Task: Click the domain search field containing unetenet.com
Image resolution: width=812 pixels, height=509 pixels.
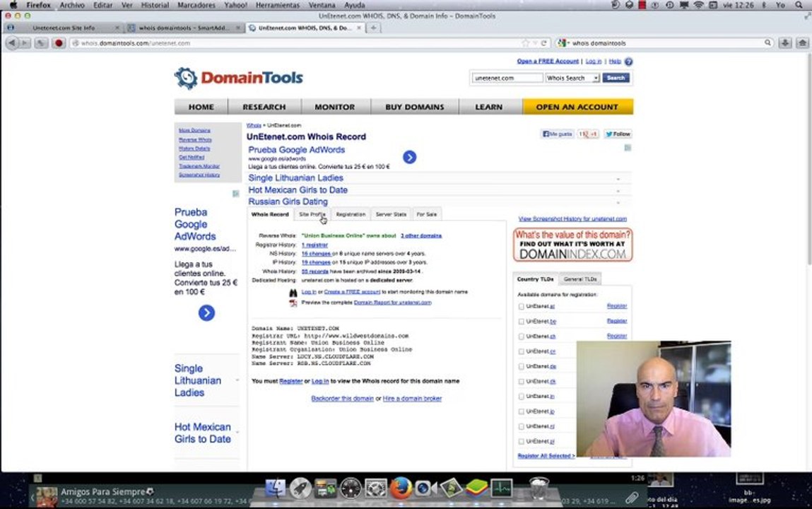Action: click(507, 78)
